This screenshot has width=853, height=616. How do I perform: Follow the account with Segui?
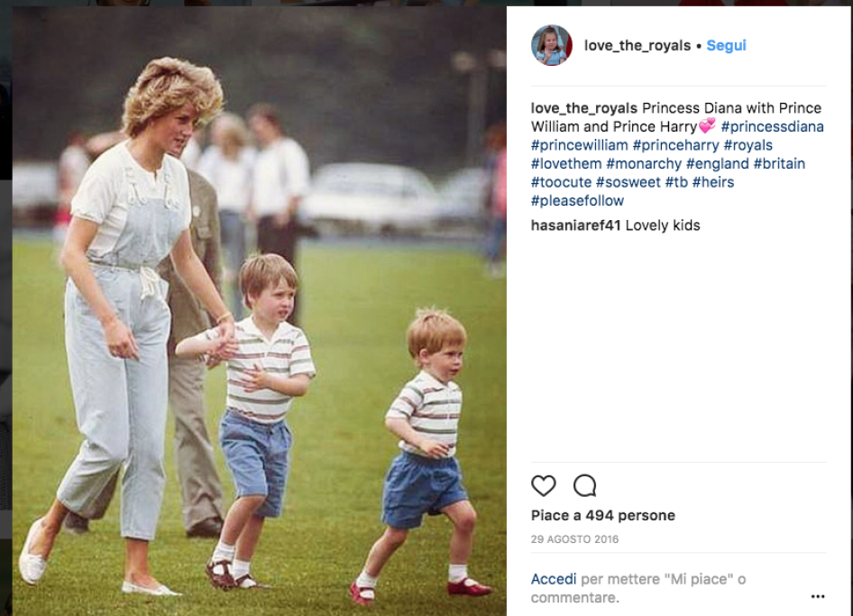[x=726, y=45]
